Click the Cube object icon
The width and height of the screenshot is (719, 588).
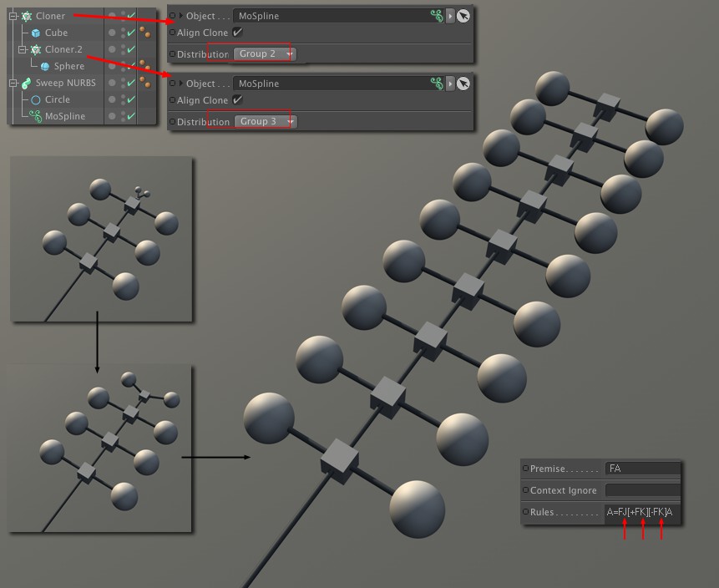(x=36, y=33)
